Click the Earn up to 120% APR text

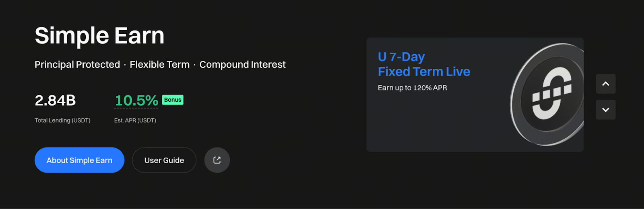(x=412, y=88)
